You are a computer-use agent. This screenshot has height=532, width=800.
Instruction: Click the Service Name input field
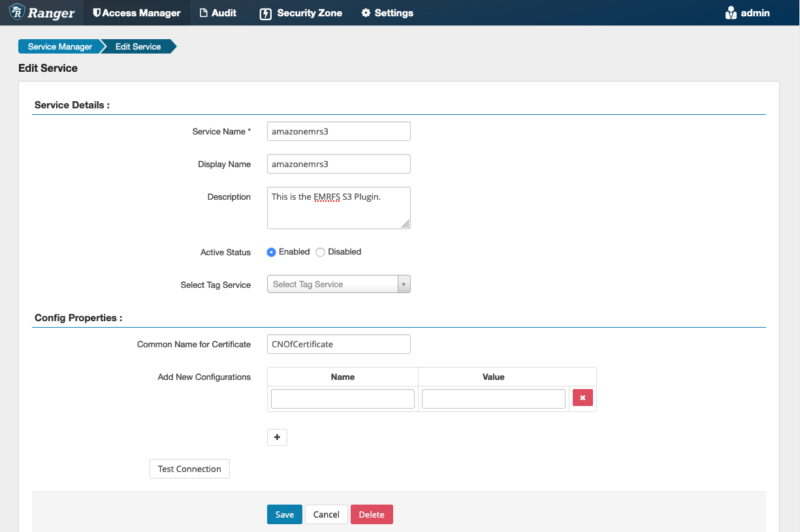[x=338, y=131]
